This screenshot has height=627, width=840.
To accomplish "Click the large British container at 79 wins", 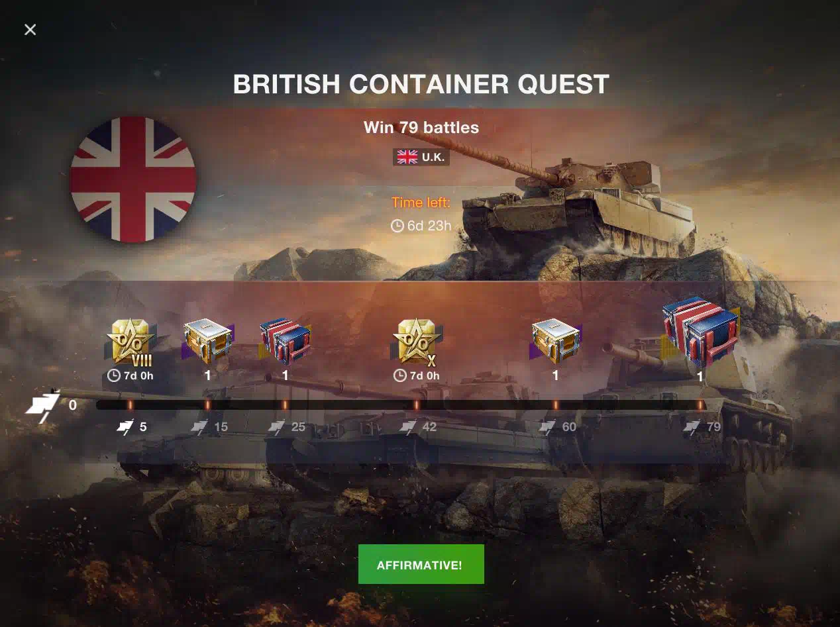I will 700,333.
